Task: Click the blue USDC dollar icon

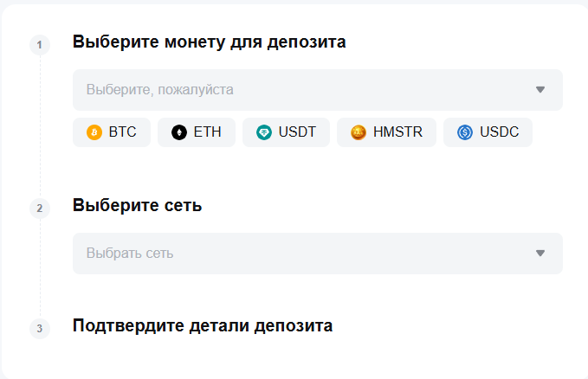Action: point(465,132)
